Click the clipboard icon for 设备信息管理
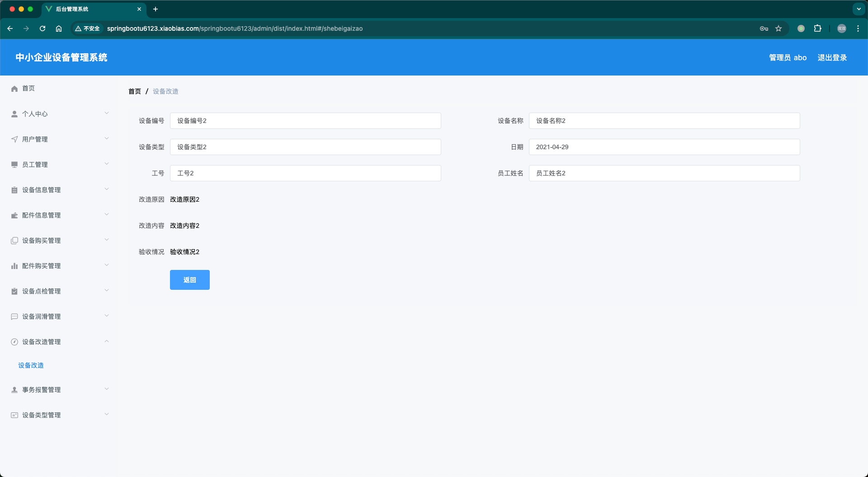This screenshot has width=868, height=477. (14, 190)
